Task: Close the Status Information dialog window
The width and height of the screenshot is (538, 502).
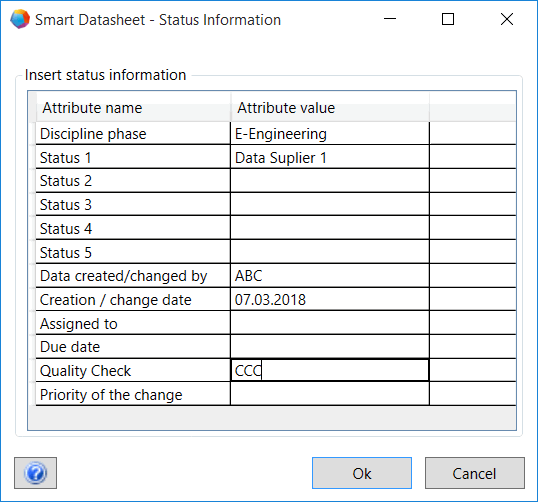Action: click(507, 19)
